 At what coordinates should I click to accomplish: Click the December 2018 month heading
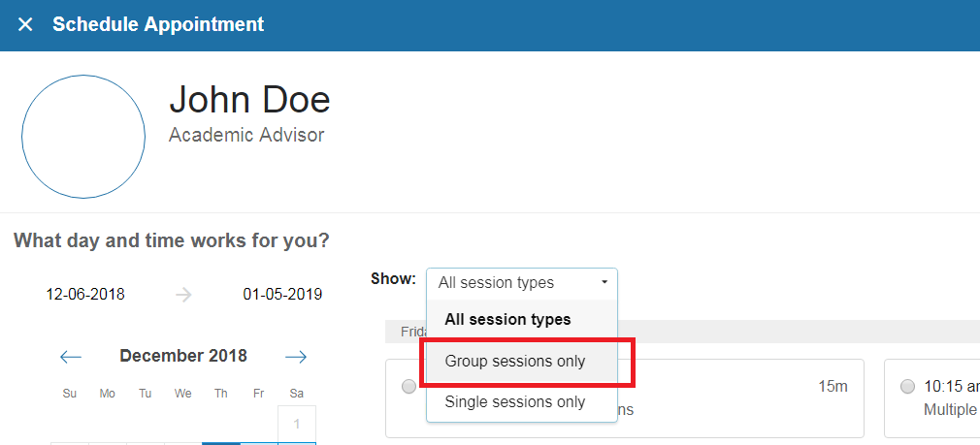pyautogui.click(x=183, y=356)
